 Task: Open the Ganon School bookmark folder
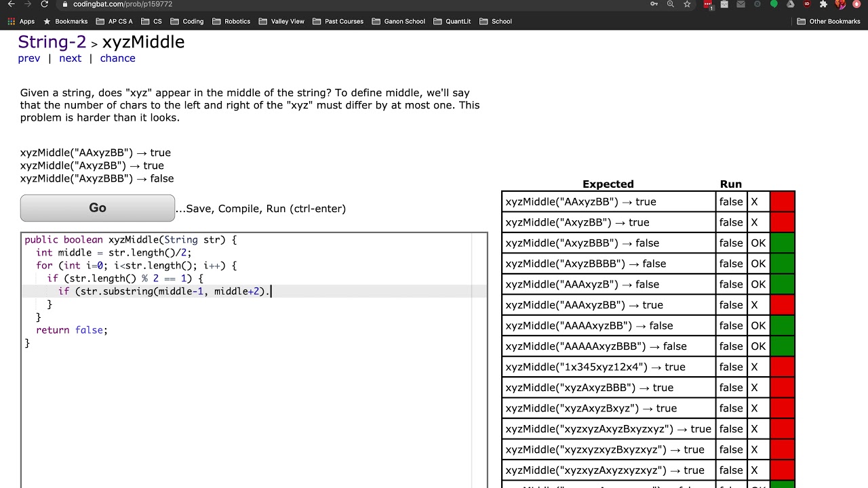click(x=398, y=21)
